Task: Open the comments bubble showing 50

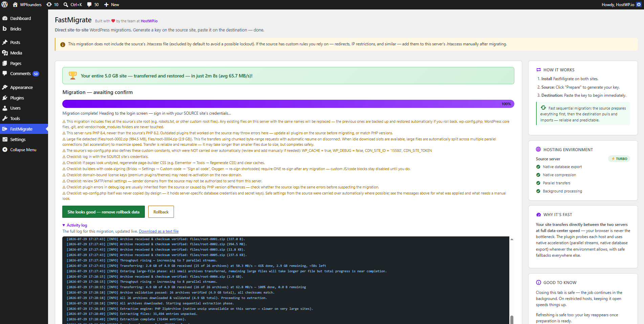Action: [x=89, y=5]
